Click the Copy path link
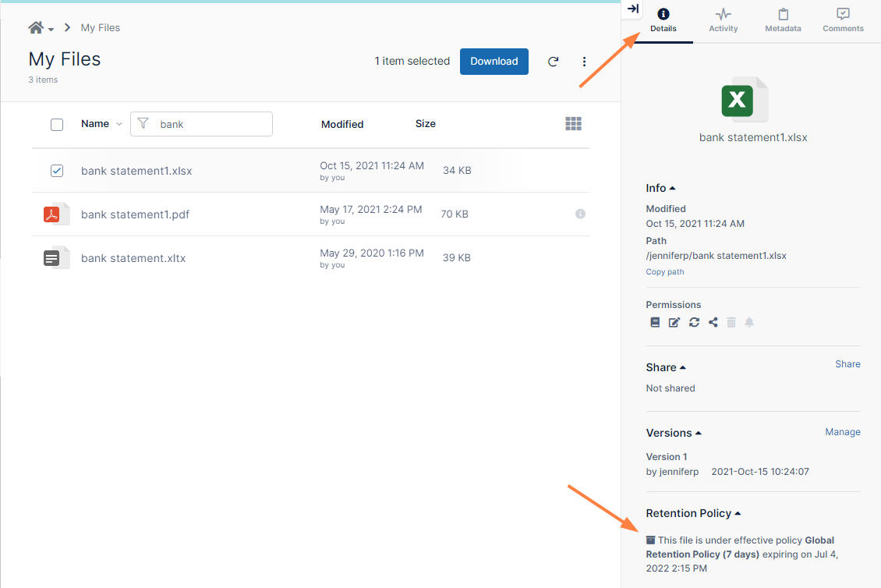The image size is (881, 588). [664, 272]
